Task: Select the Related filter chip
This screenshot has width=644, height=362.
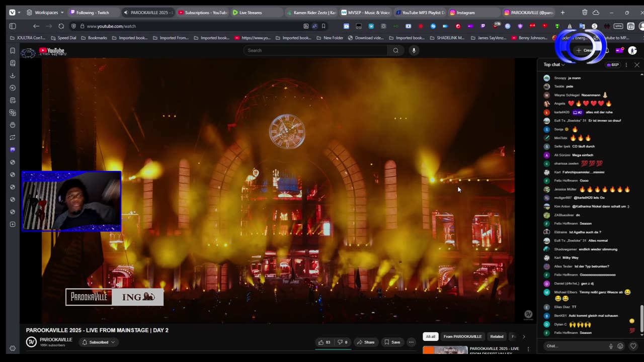Action: (497, 336)
